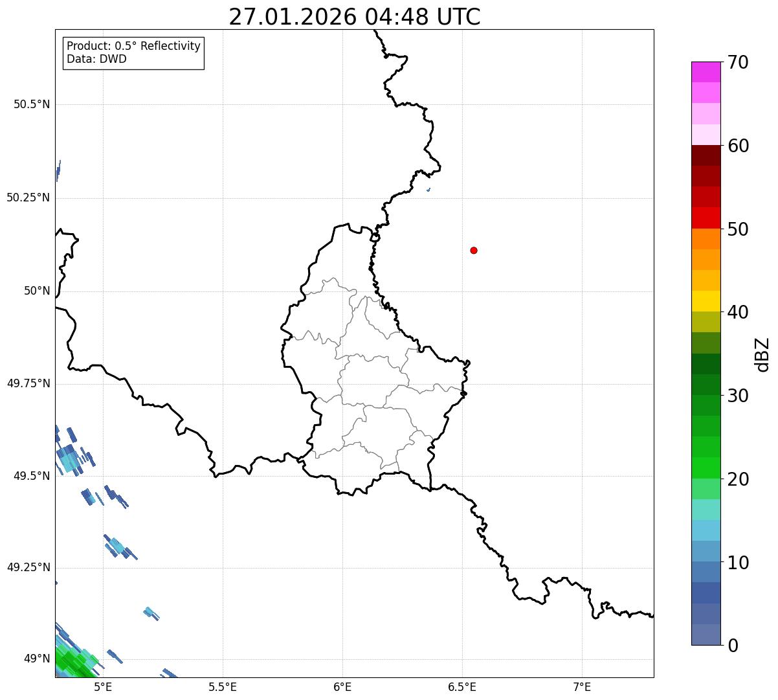778x700 pixels.
Task: Click the magenta swatch just below 70 dBZ
Action: [x=706, y=72]
